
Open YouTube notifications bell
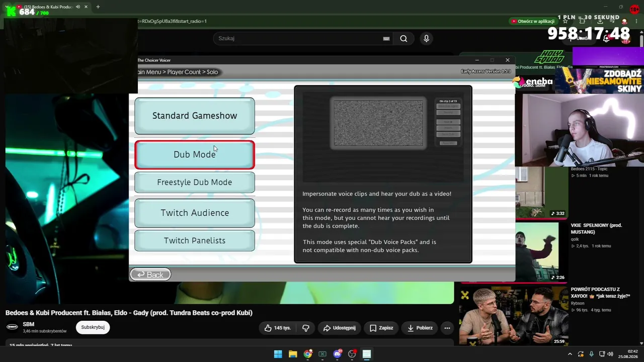pos(607,38)
